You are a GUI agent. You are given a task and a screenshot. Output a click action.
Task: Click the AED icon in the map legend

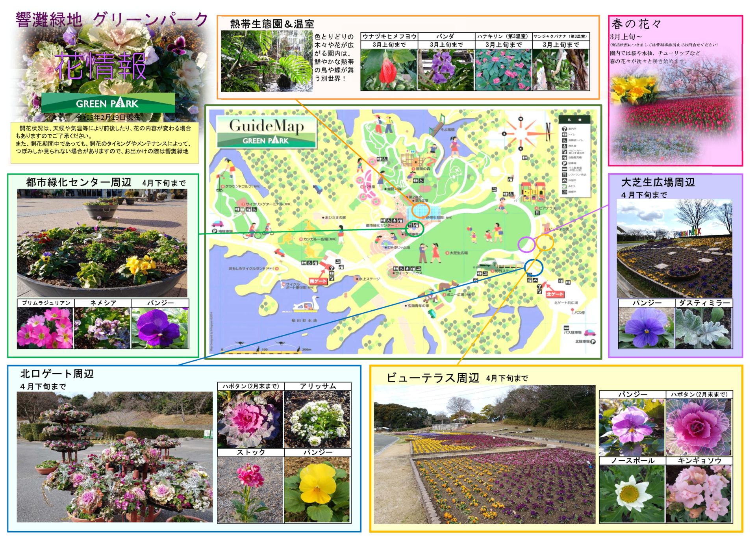click(x=565, y=186)
